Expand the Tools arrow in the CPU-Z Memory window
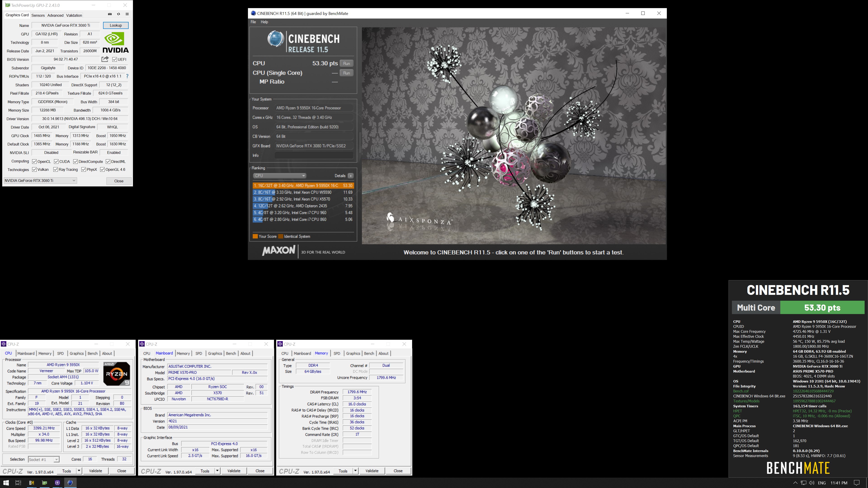Viewport: 868px width, 488px height. click(x=356, y=471)
